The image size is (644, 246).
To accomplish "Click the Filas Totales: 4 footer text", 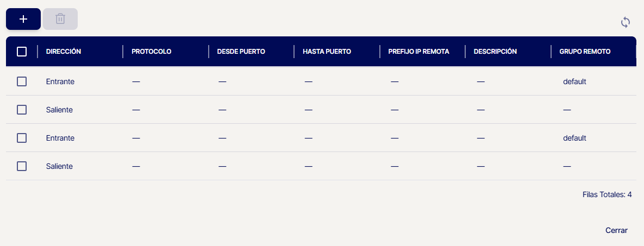I will click(607, 194).
